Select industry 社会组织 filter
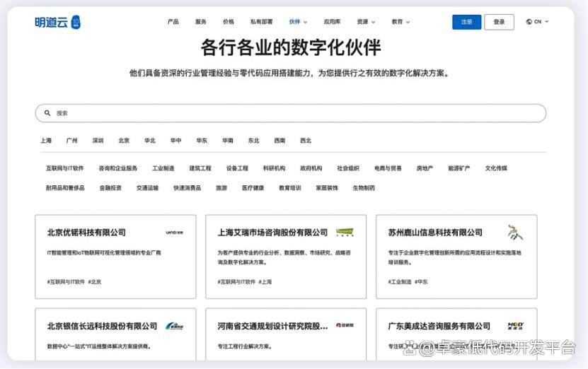The width and height of the screenshot is (588, 369). tap(348, 168)
